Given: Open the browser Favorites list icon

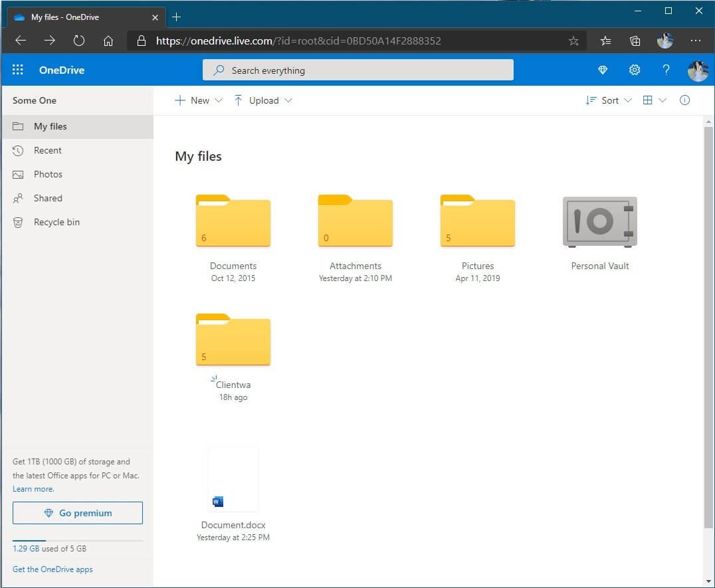Looking at the screenshot, I should point(605,41).
